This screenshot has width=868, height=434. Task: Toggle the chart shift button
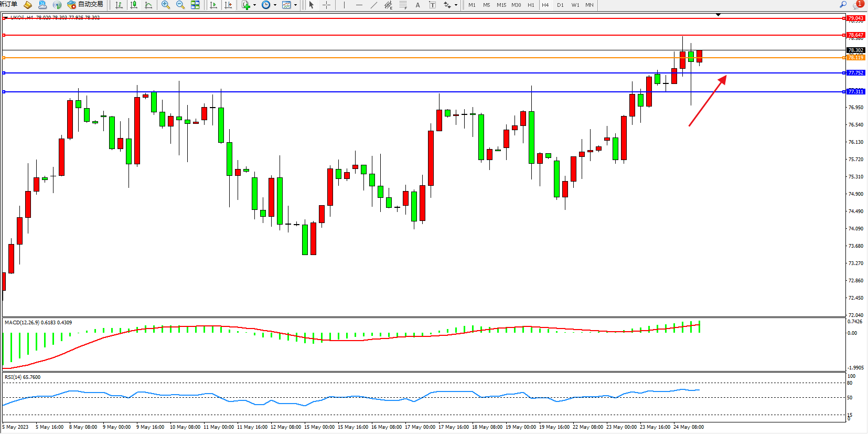(x=228, y=5)
